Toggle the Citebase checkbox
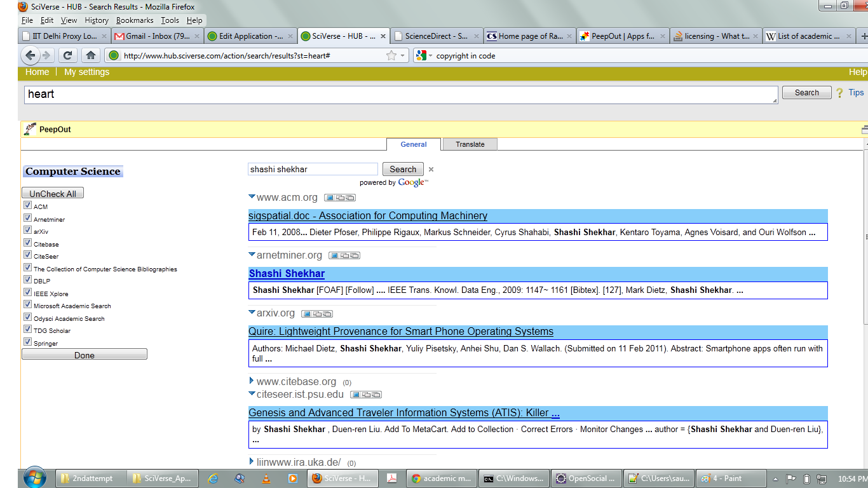The image size is (868, 488). tap(27, 243)
